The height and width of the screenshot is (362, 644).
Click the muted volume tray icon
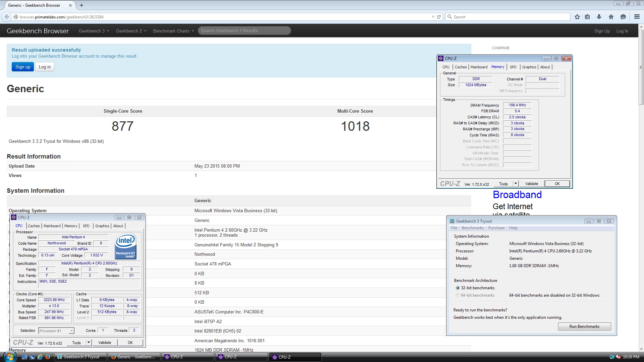(x=618, y=357)
